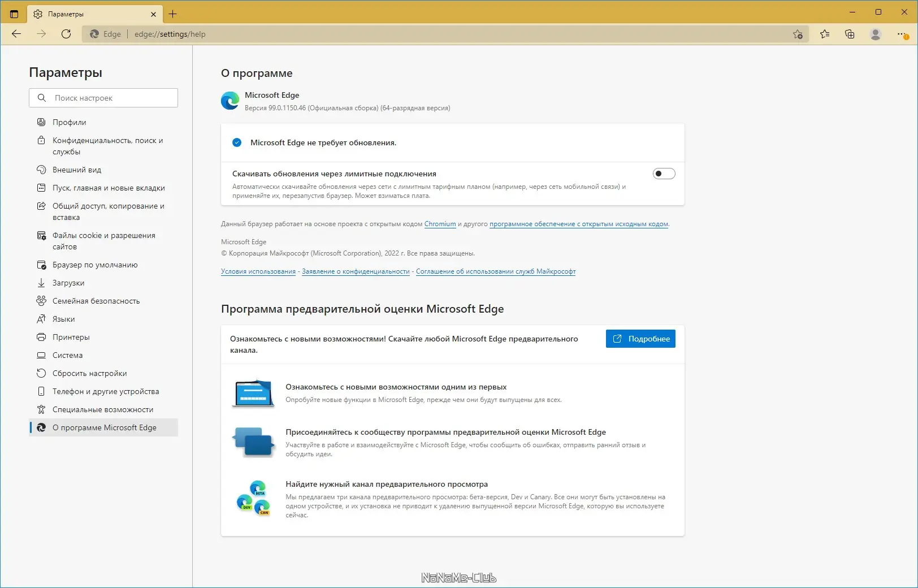The width and height of the screenshot is (918, 588).
Task: Click the Файлы cookie sidebar icon
Action: coord(41,235)
